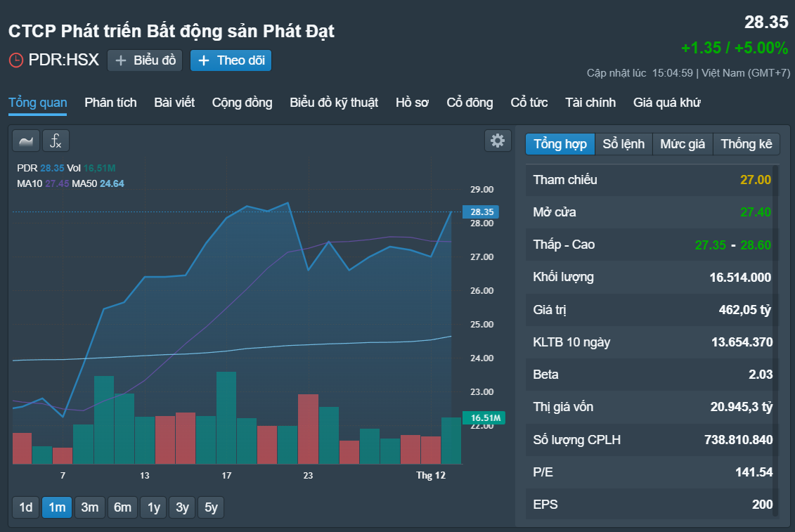The height and width of the screenshot is (532, 795).
Task: Go to the Tài chính tab
Action: (590, 103)
